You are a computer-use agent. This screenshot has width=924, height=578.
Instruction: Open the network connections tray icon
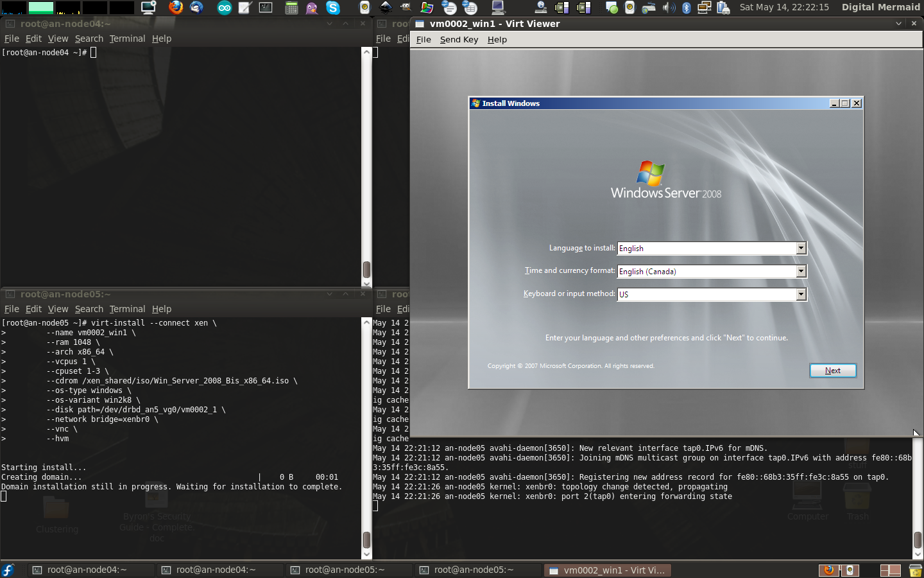point(705,8)
